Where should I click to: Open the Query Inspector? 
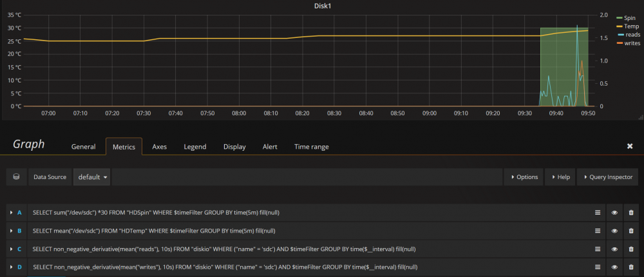point(607,177)
